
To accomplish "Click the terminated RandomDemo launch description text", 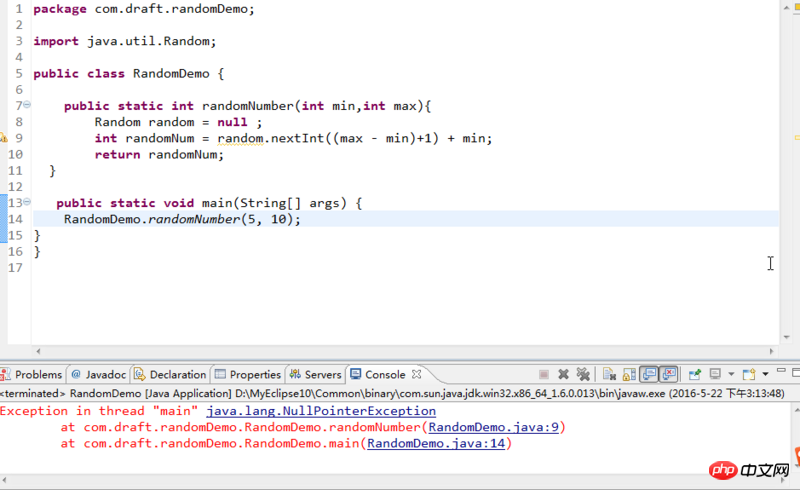I will (392, 394).
